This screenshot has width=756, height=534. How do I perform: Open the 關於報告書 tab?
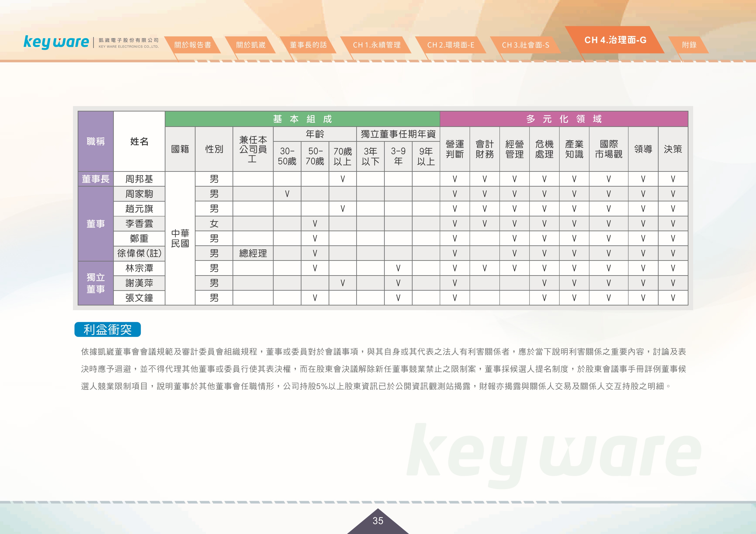click(193, 45)
